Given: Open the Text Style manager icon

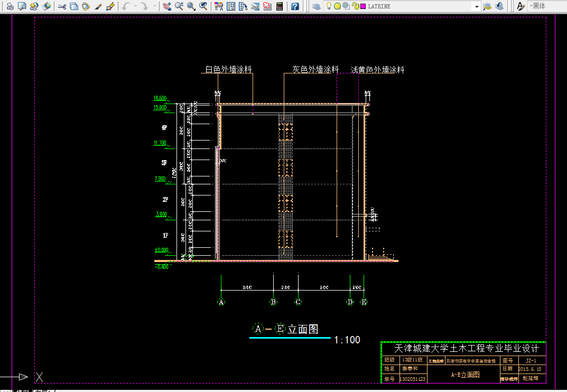Looking at the screenshot, I should click(x=520, y=6).
